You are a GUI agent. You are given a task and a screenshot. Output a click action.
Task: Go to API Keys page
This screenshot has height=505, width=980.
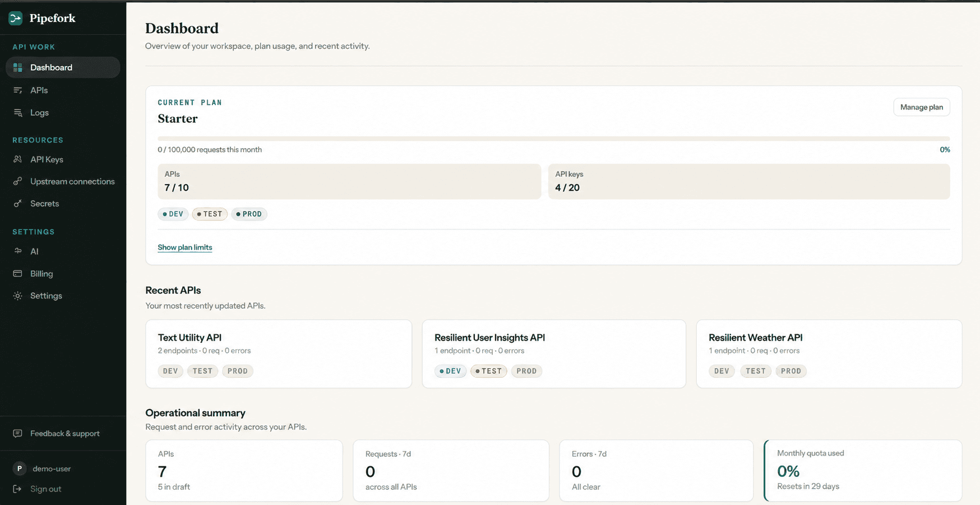pyautogui.click(x=63, y=159)
